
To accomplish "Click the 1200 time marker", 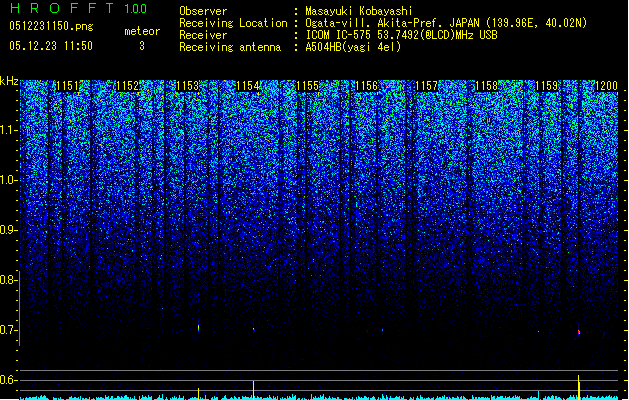I will click(606, 86).
